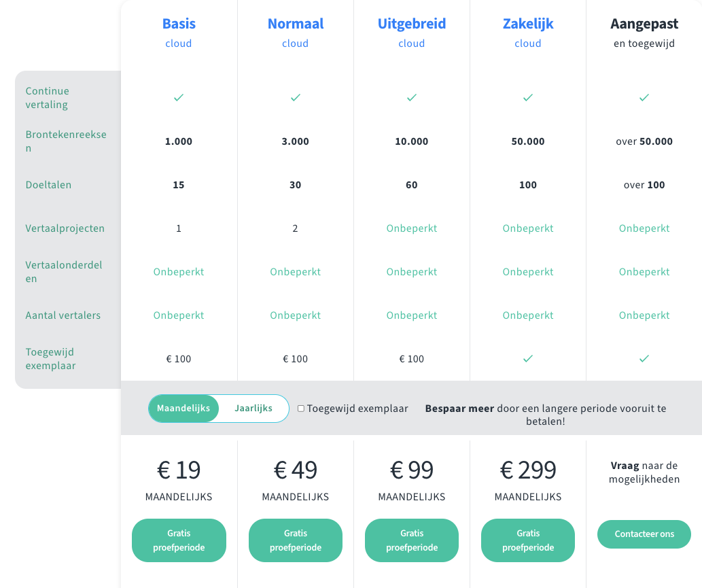Click Aangepast Toegewijd exemplaar checkmark

(644, 358)
